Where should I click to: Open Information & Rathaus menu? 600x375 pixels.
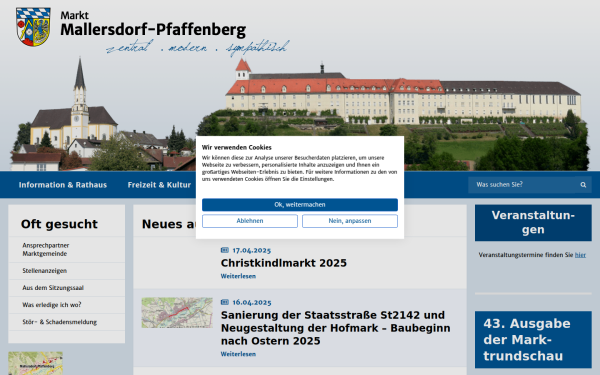pos(63,185)
